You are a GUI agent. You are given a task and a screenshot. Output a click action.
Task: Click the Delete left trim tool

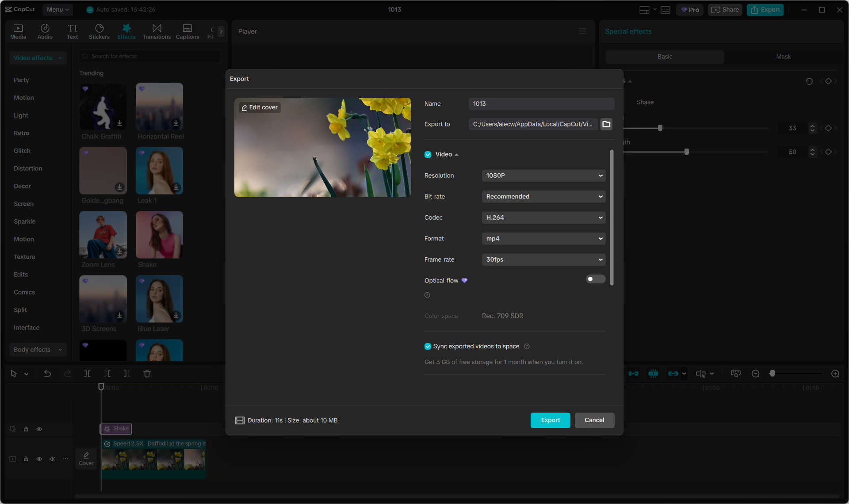[107, 374]
